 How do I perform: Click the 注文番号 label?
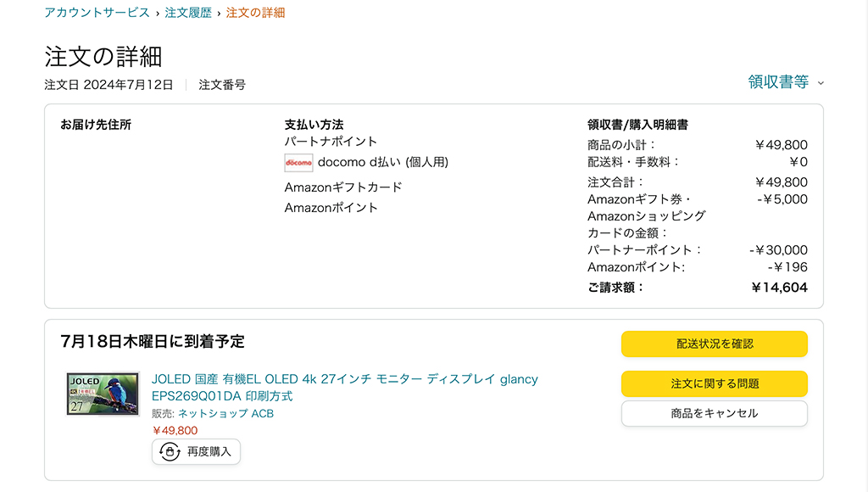pyautogui.click(x=222, y=85)
